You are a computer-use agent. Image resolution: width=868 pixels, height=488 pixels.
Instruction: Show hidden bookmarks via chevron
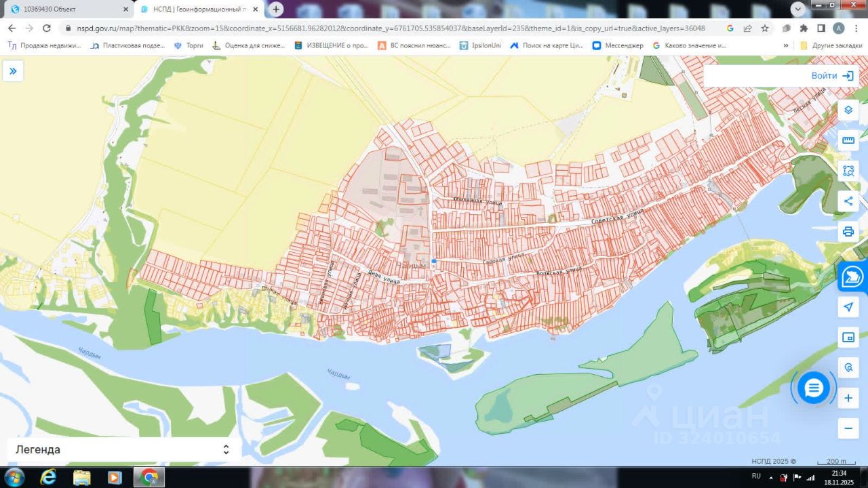coord(786,45)
